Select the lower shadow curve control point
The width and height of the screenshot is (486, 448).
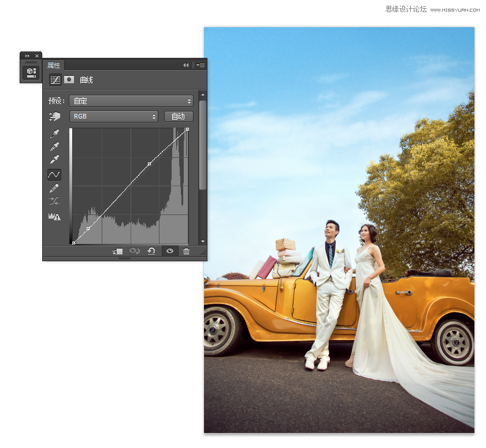point(88,228)
